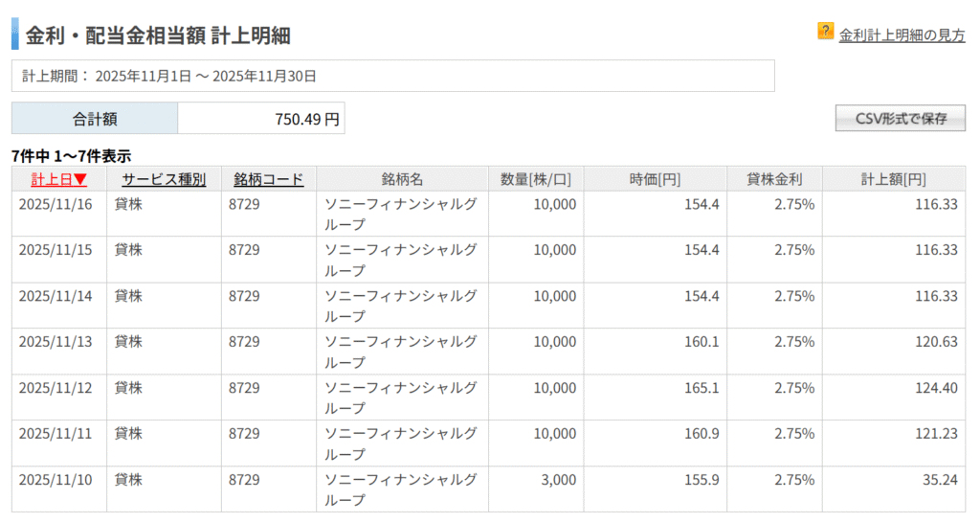Select the 2025/11/10 date cell

point(56,479)
